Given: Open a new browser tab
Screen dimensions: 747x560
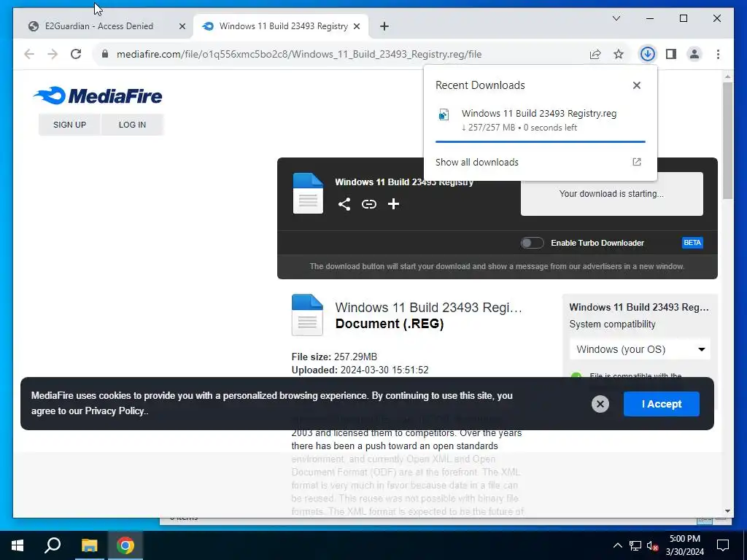Looking at the screenshot, I should click(x=384, y=27).
